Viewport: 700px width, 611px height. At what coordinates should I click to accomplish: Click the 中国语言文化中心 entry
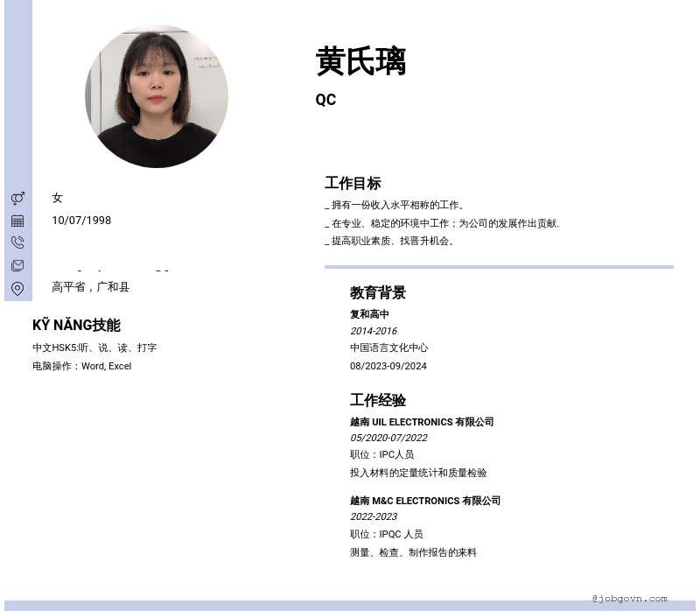(x=388, y=348)
